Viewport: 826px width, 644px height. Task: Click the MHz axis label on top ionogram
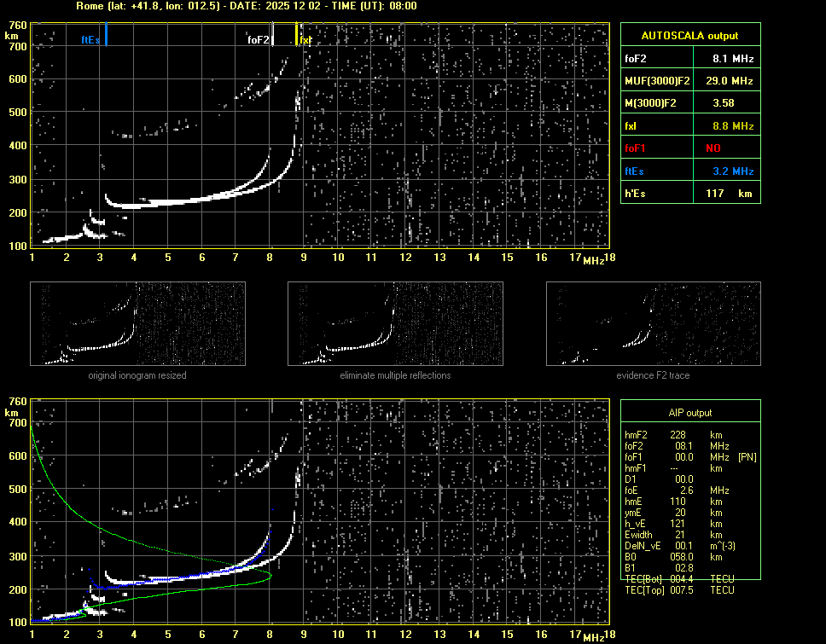coord(593,259)
